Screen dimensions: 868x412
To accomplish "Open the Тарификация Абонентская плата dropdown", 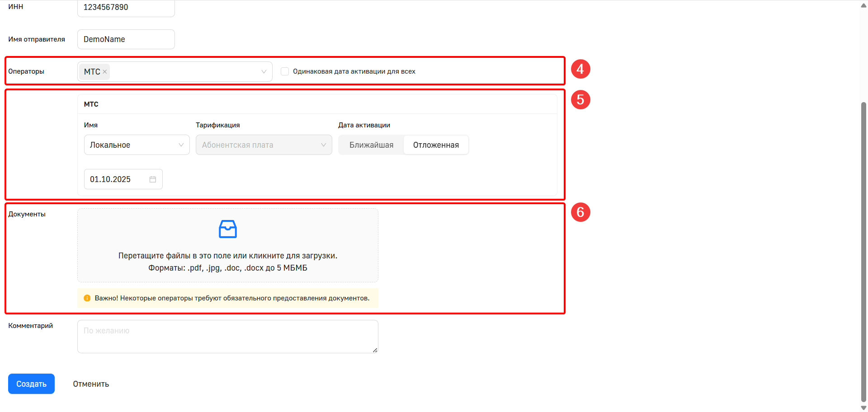I will (264, 145).
